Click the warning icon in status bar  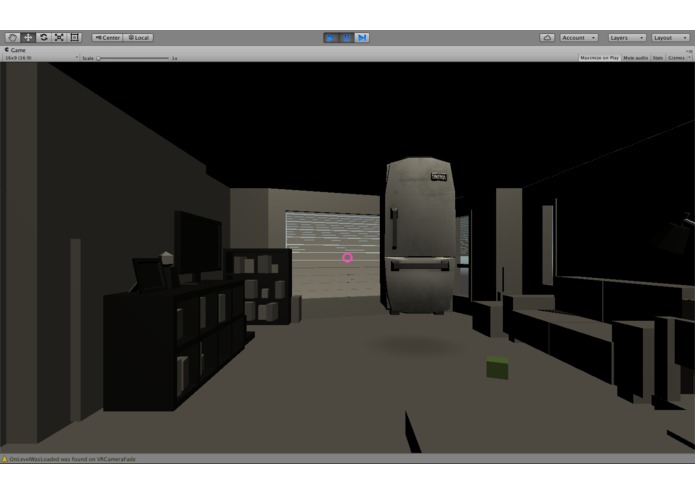[x=5, y=459]
